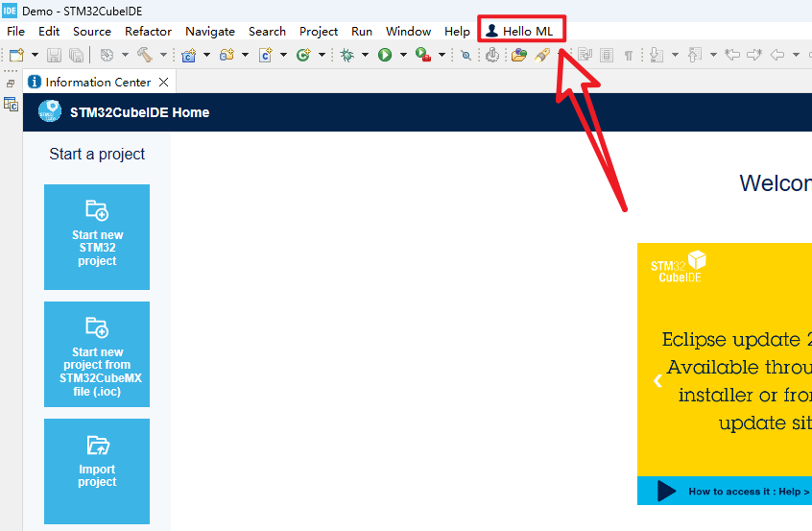Click the New wizard toolbar icon
Screen dimensions: 812x531
pos(17,55)
